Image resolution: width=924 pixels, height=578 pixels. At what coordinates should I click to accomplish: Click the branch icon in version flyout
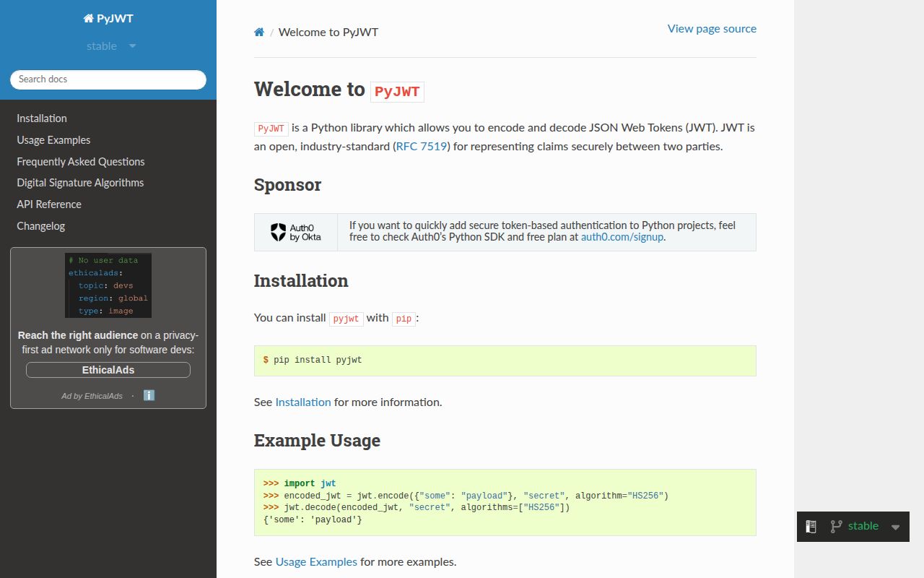click(x=836, y=527)
